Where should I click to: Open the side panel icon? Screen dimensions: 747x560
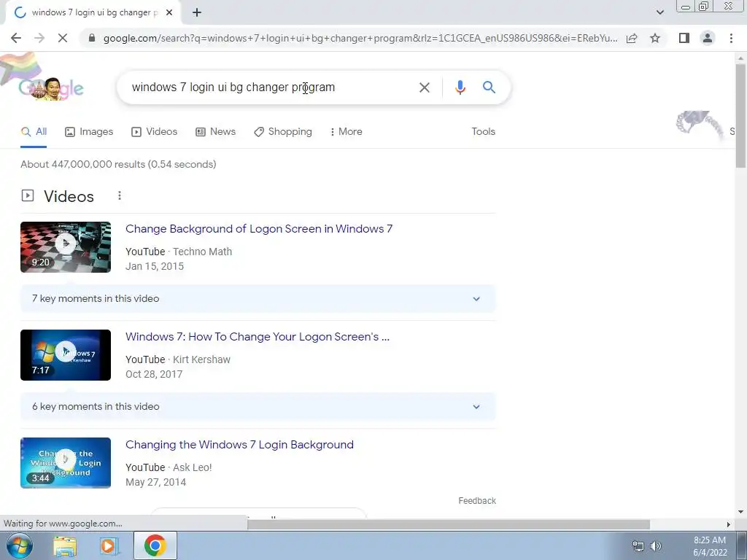(684, 38)
